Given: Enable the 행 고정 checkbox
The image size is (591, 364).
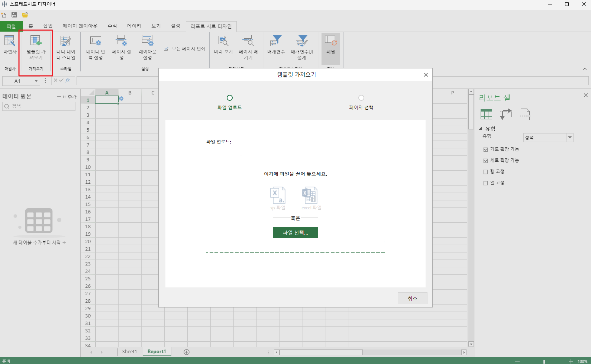Looking at the screenshot, I should coord(485,172).
